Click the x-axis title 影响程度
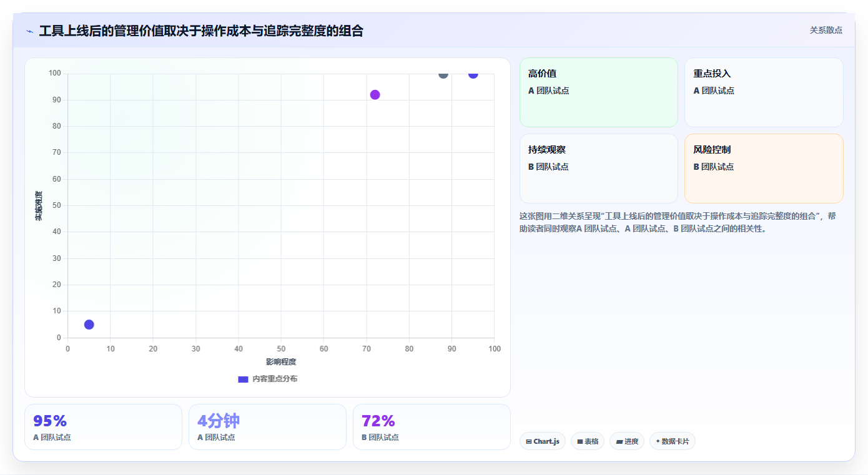Viewport: 868px width, 475px height. 281,362
